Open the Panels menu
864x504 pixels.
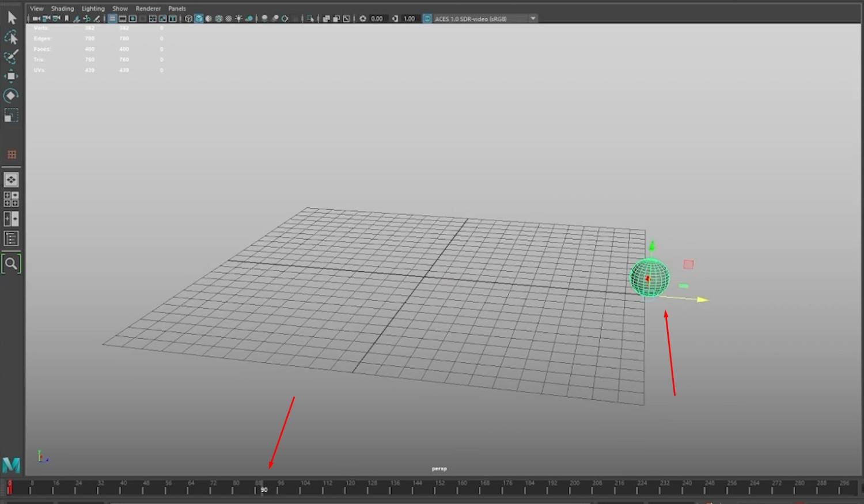[177, 9]
